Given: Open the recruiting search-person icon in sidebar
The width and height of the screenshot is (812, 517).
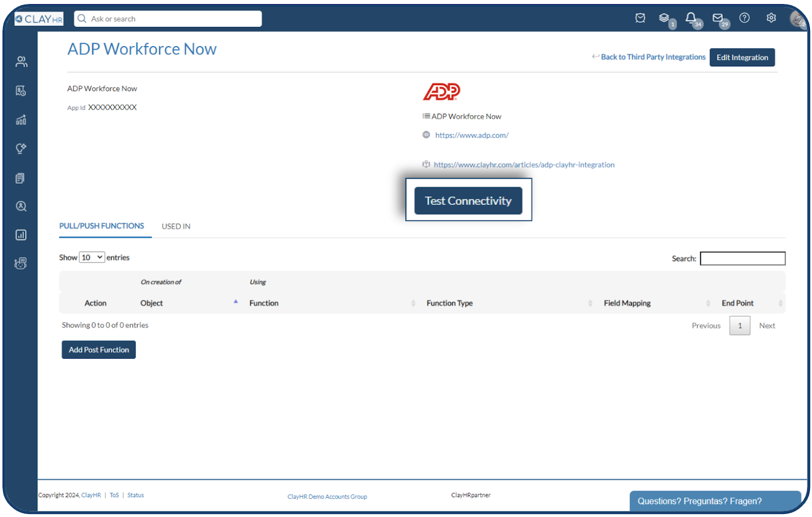Looking at the screenshot, I should click(21, 206).
